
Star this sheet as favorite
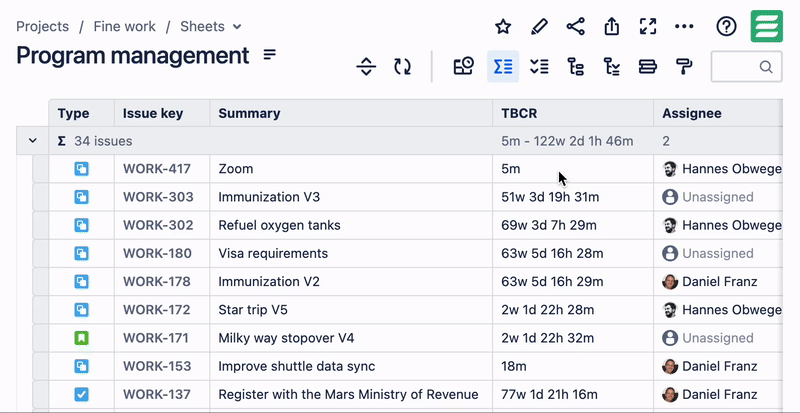503,26
